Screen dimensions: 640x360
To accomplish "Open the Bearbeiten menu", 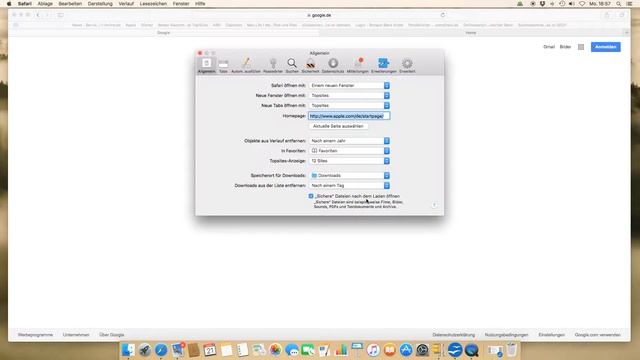I will pos(70,4).
